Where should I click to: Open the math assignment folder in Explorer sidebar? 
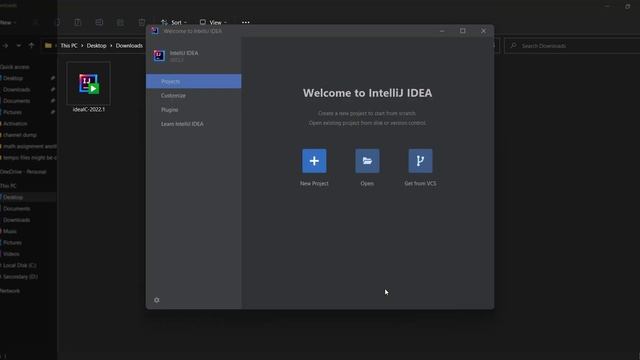click(29, 146)
